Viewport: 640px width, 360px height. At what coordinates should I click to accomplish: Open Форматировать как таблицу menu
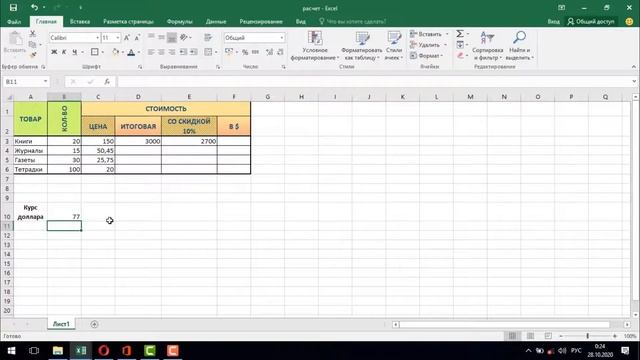point(362,46)
